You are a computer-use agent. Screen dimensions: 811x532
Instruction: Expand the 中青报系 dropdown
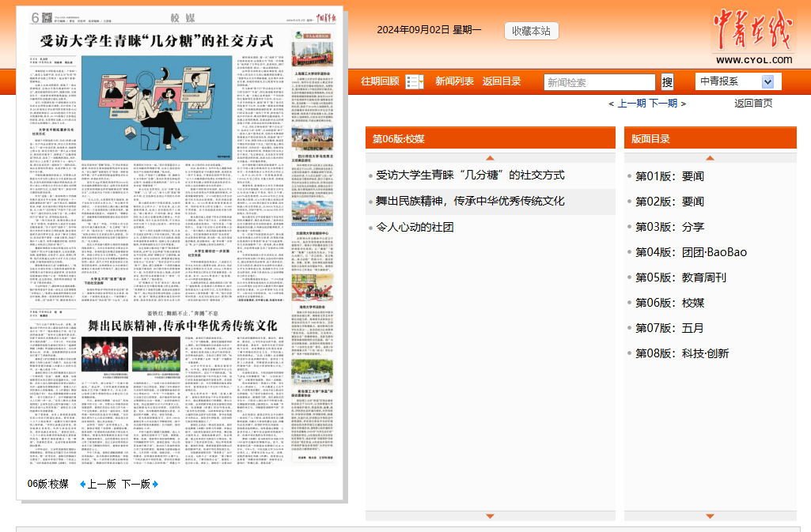[767, 81]
